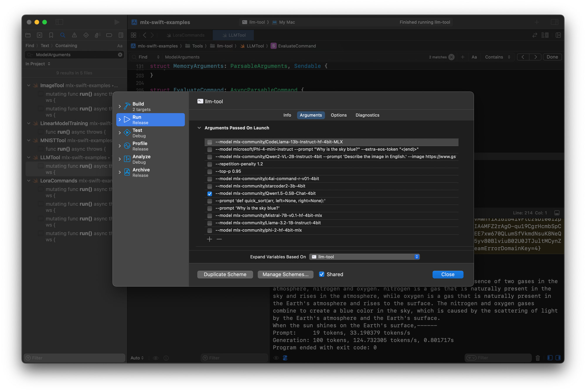The image size is (586, 392).
Task: Click Done in the find bar
Action: [552, 57]
